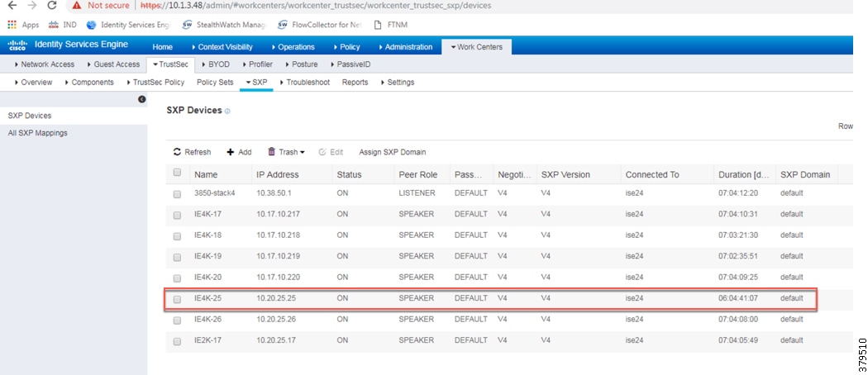Select checkbox for IE4K-19

coord(177,258)
